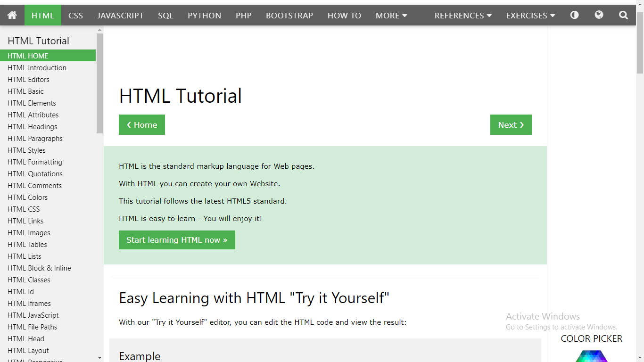This screenshot has height=362, width=644.
Task: Click the sidebar scrollbar up arrow
Action: coord(99,30)
